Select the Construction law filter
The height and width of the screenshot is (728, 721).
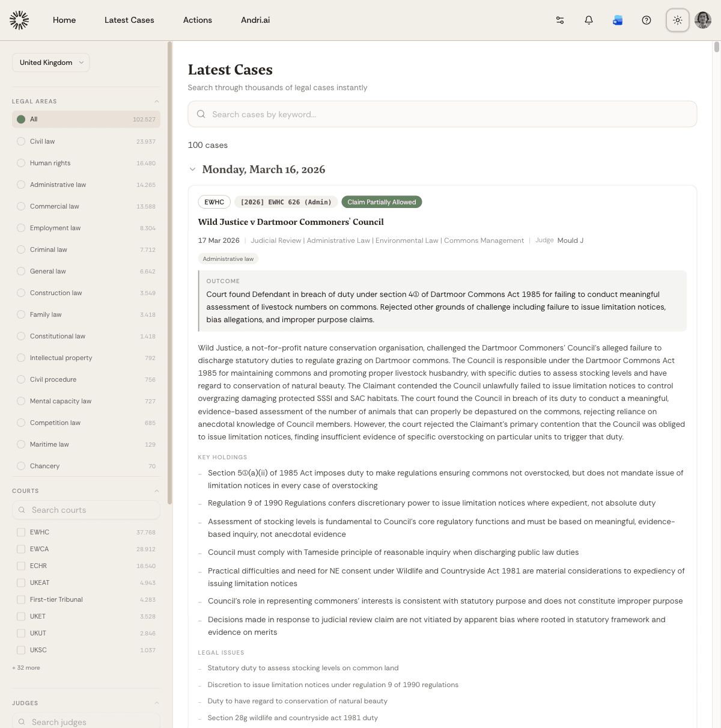pyautogui.click(x=86, y=293)
